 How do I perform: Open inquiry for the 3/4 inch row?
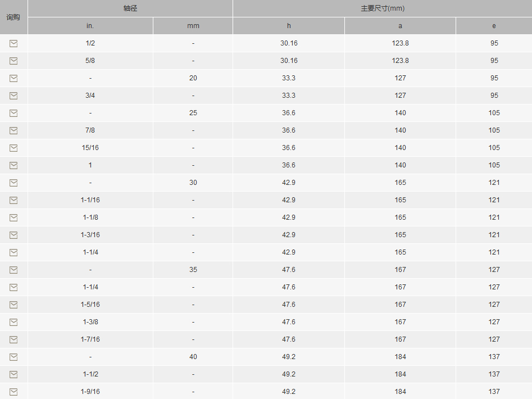pyautogui.click(x=13, y=96)
